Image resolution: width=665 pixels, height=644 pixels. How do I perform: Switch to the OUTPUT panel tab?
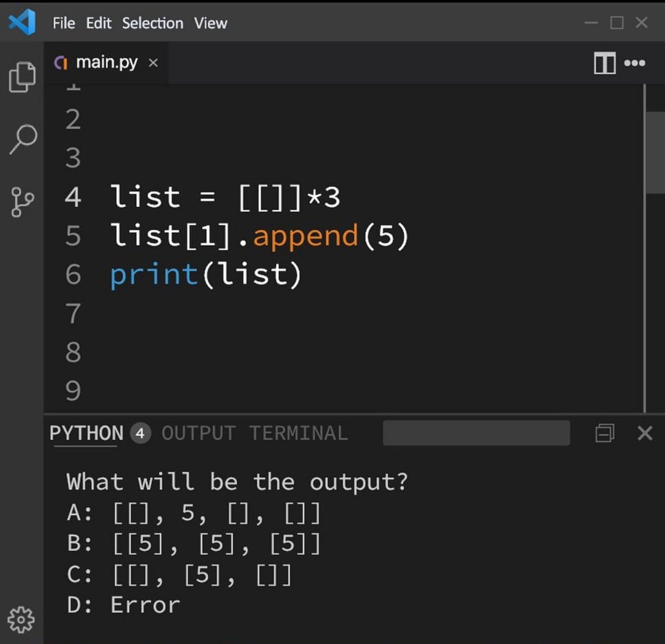click(198, 433)
